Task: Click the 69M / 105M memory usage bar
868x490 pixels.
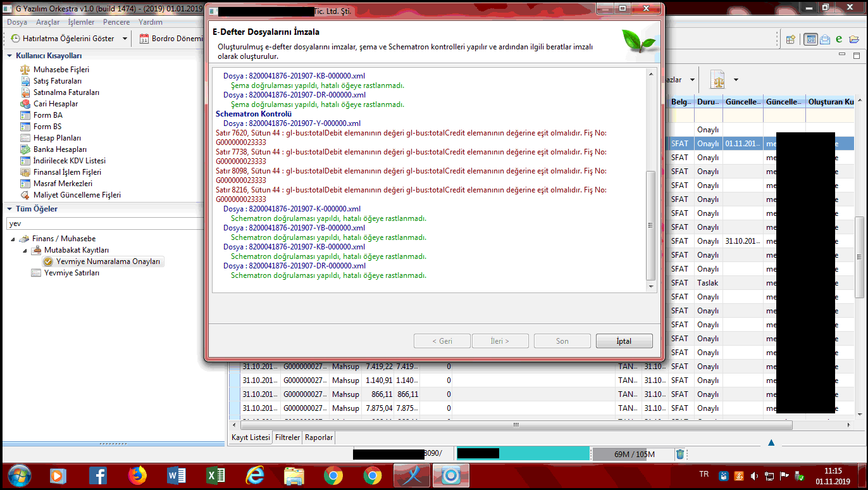Action: point(633,454)
